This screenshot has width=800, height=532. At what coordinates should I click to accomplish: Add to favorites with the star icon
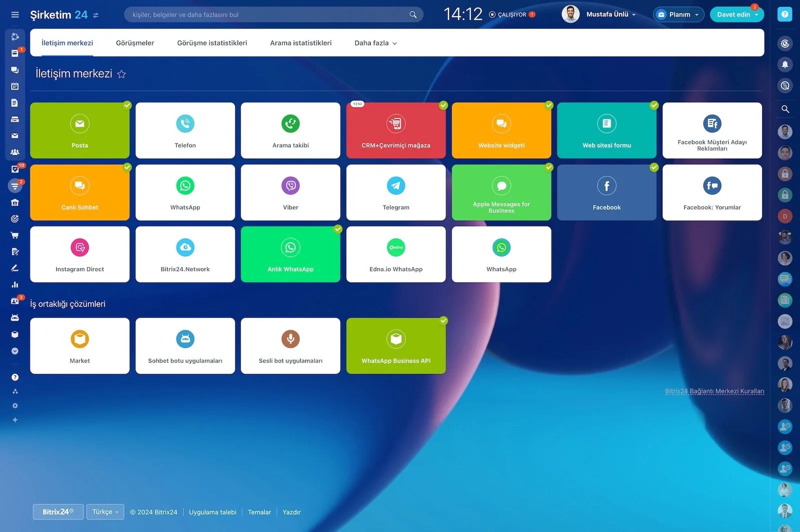121,74
